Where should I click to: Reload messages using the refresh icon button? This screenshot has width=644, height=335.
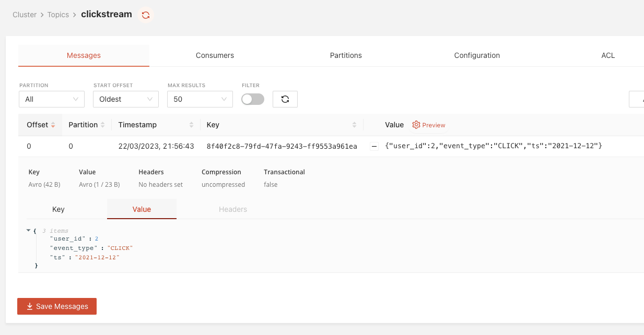[285, 99]
